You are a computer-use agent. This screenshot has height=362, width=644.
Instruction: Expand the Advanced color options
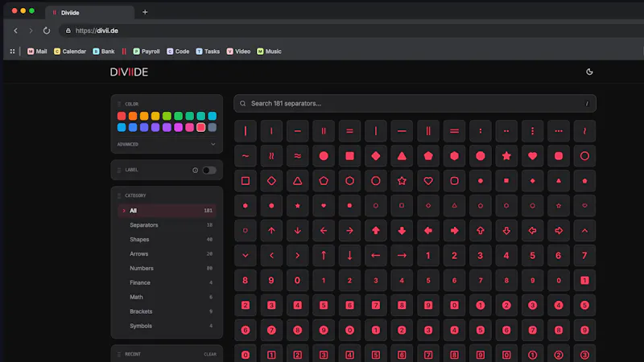coord(167,145)
